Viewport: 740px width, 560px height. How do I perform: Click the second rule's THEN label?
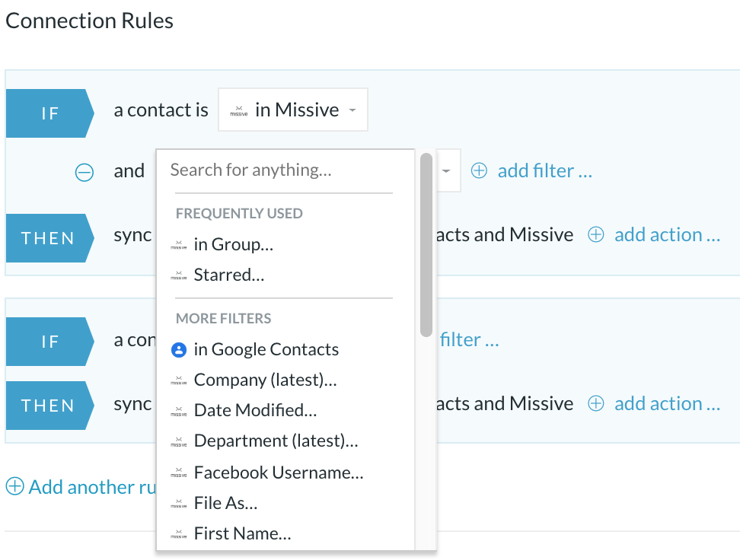(x=49, y=406)
